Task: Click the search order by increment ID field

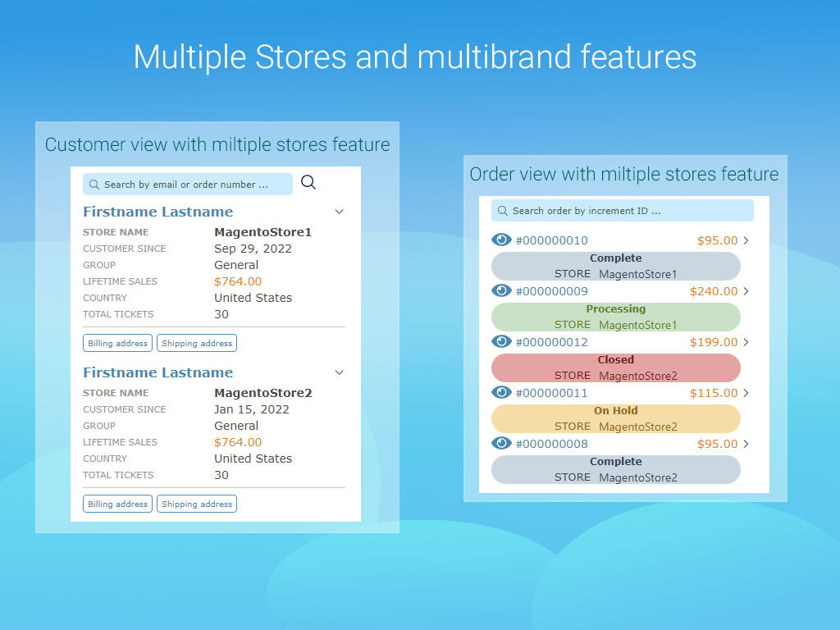Action: click(x=622, y=211)
